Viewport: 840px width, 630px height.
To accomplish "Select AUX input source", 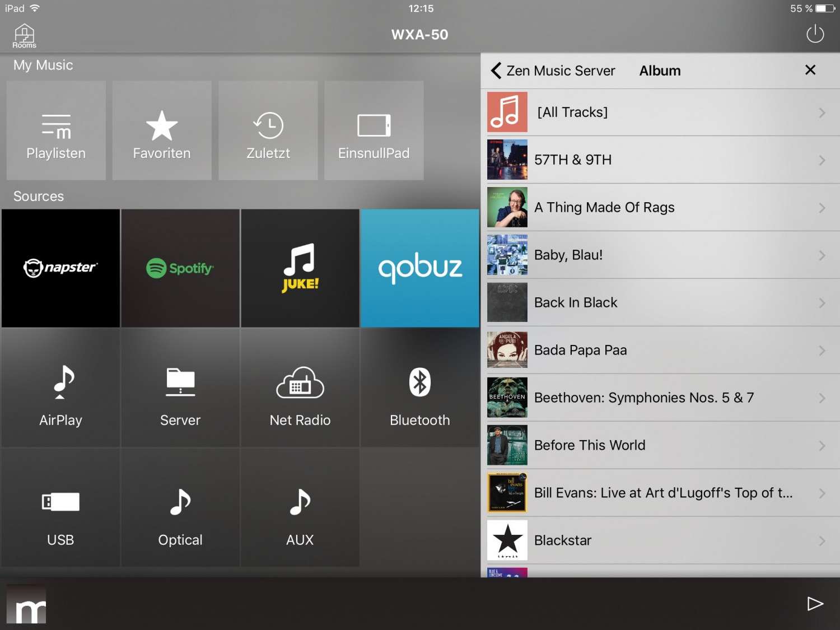I will (x=300, y=508).
